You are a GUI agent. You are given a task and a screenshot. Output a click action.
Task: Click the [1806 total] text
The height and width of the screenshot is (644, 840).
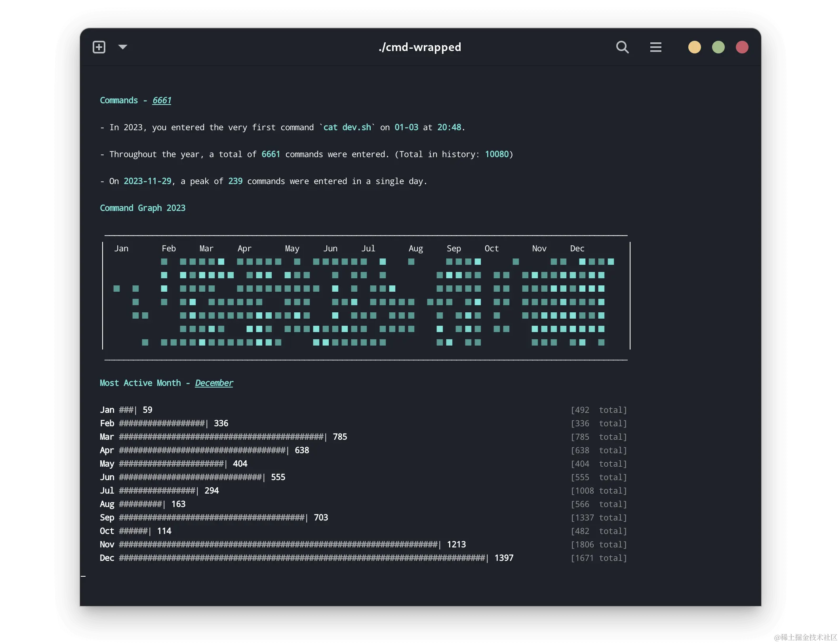click(x=598, y=545)
